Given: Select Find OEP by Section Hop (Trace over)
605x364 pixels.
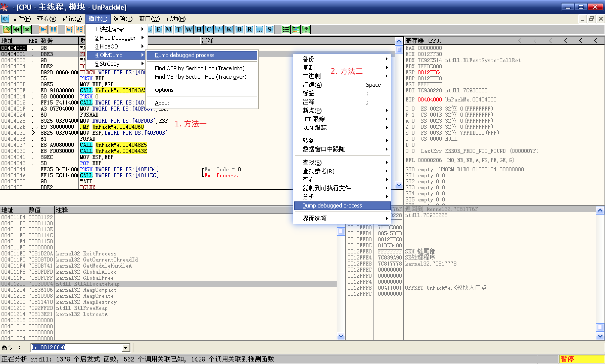Looking at the screenshot, I should click(200, 77).
